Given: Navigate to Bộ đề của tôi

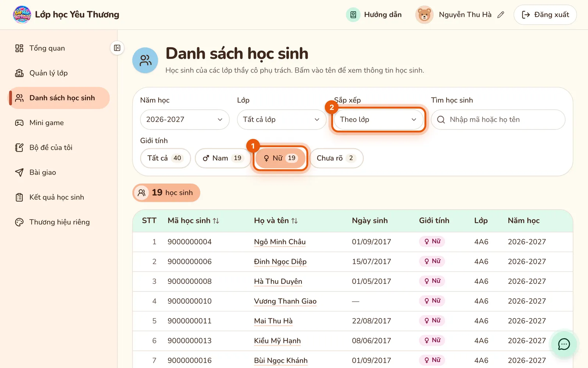Looking at the screenshot, I should click(59, 148).
